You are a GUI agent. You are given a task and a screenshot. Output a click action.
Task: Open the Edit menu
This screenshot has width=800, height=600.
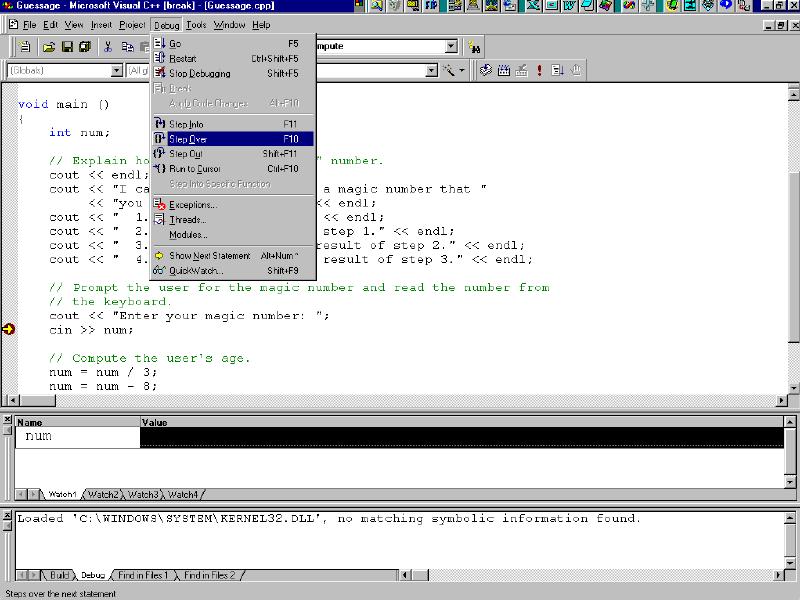(51, 24)
